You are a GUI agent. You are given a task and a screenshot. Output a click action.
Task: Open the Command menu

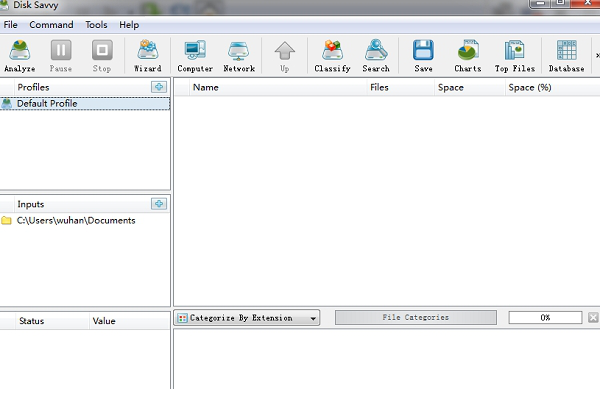[51, 25]
